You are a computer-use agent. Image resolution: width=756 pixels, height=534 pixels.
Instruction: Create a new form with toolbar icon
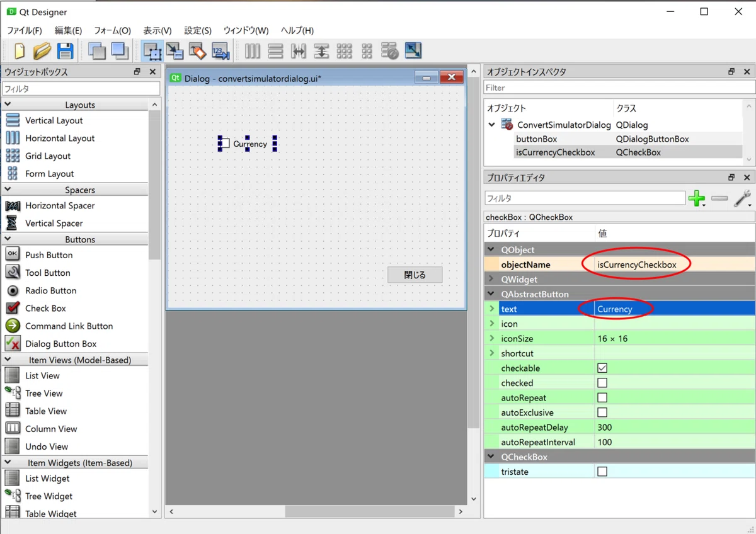[19, 51]
